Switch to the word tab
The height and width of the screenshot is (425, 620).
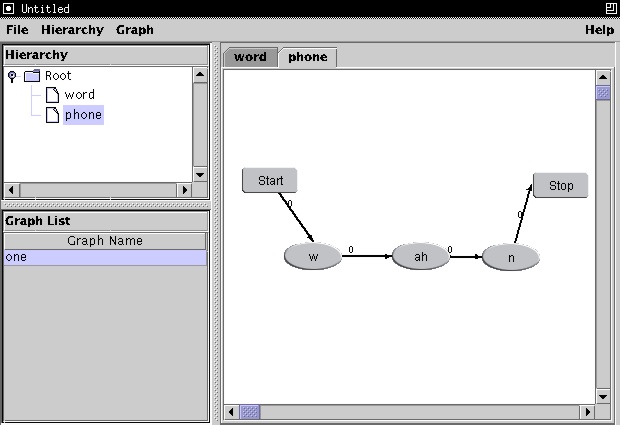click(x=250, y=57)
